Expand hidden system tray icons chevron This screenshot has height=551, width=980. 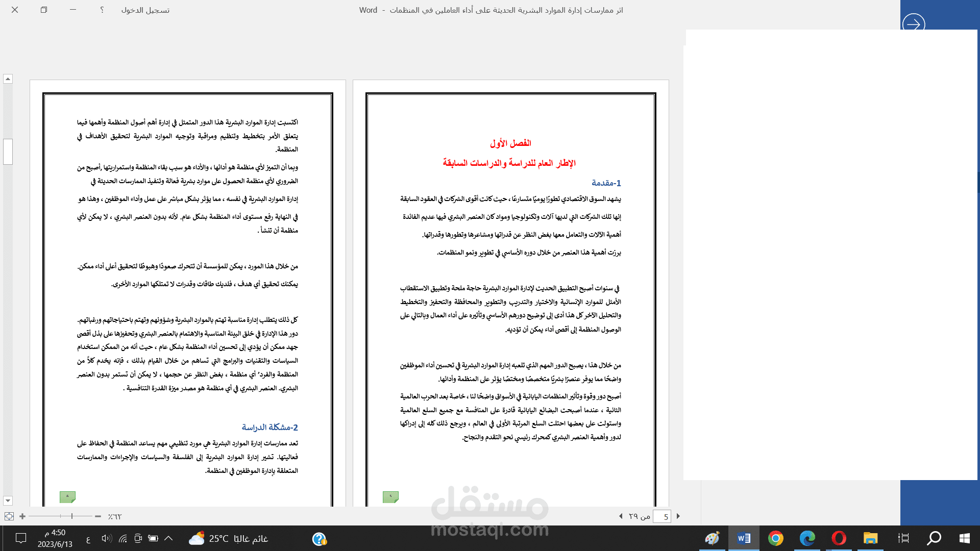tap(168, 538)
